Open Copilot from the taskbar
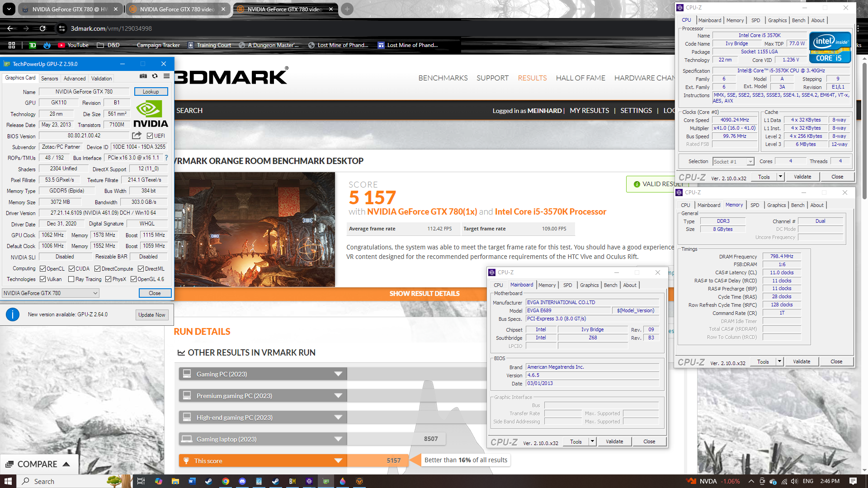Screen dimensions: 868x488 pyautogui.click(x=158, y=481)
